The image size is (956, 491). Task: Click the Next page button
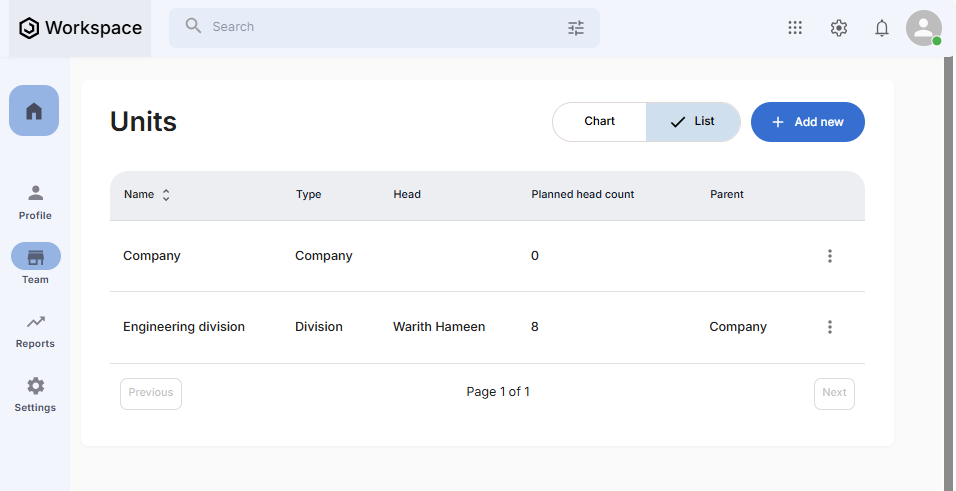pyautogui.click(x=834, y=393)
